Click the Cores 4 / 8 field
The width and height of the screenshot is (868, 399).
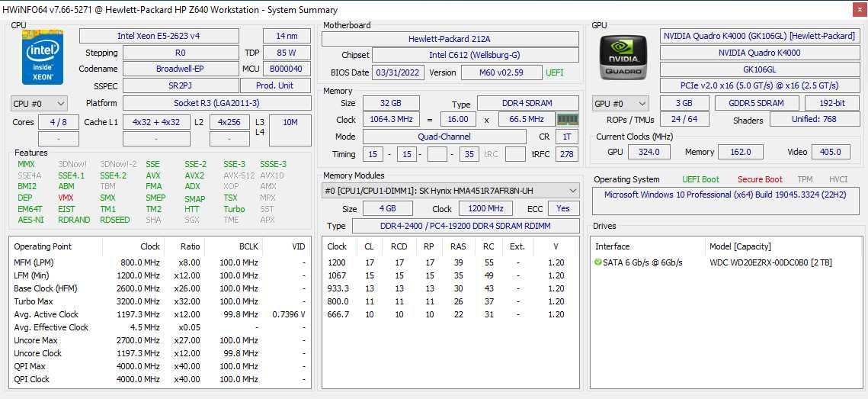(58, 122)
